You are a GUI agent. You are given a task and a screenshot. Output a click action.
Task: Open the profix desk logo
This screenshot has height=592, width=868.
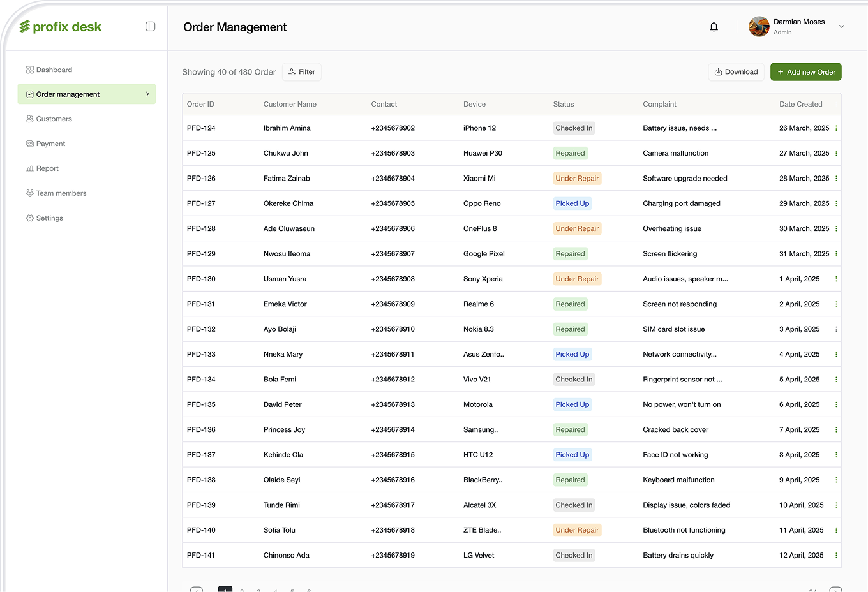tap(61, 26)
